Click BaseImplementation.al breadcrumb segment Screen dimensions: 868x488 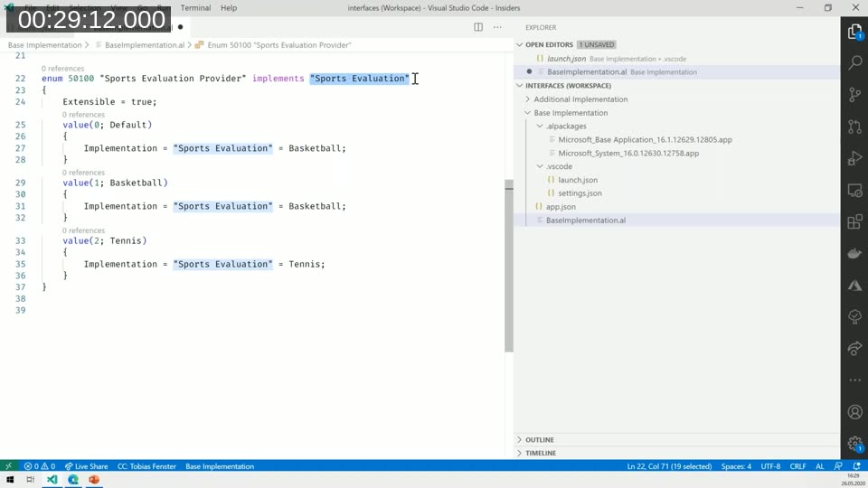point(145,45)
